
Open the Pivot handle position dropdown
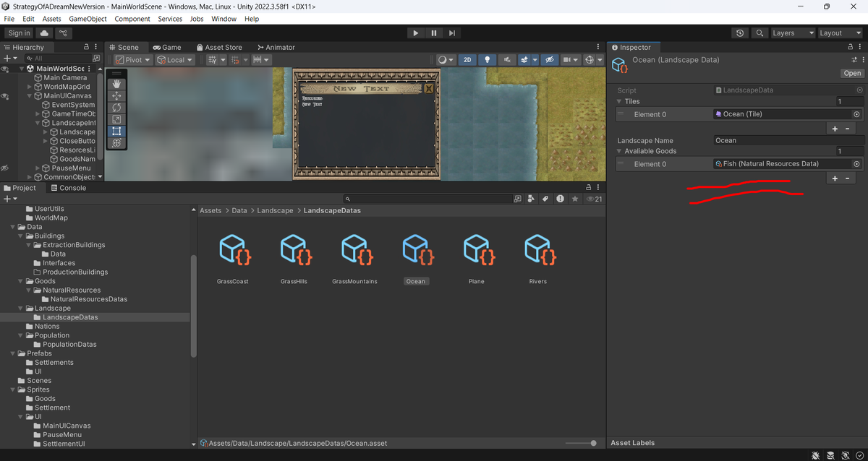(133, 60)
